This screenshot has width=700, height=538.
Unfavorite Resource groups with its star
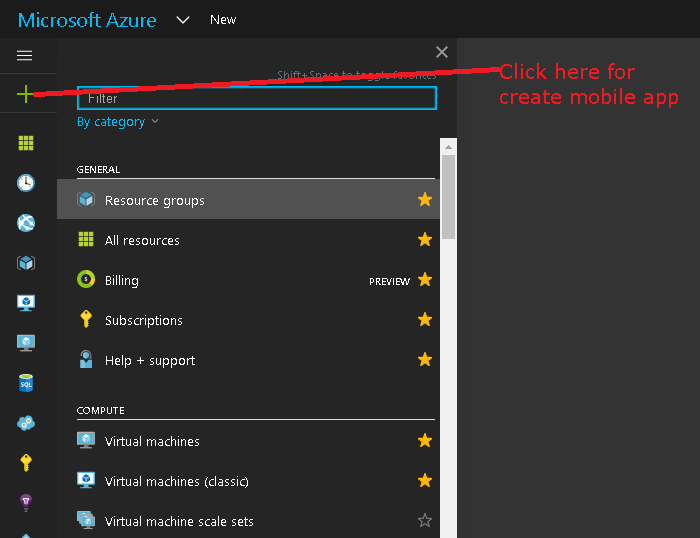coord(425,200)
